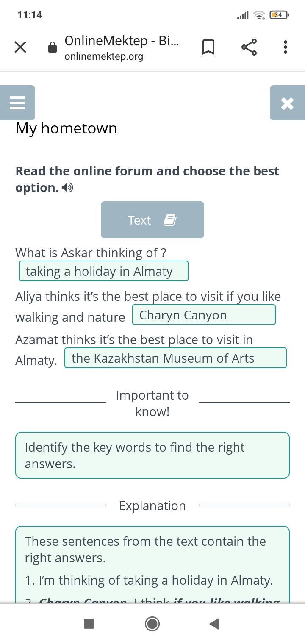305x644 pixels.
Task: Tap the battery indicator in status bar
Action: click(279, 15)
